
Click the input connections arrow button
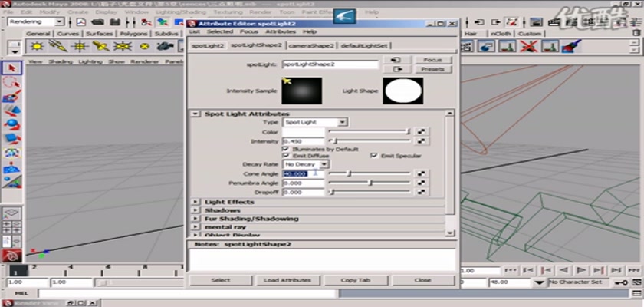(396, 60)
